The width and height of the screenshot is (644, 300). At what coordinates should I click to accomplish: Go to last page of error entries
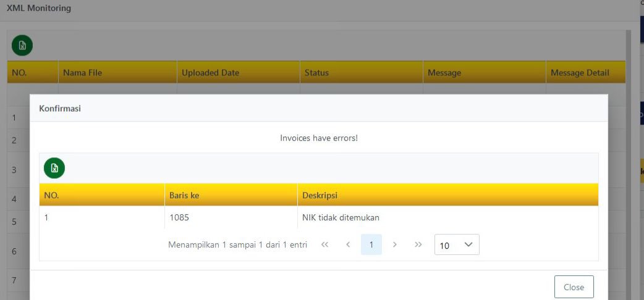[x=418, y=244]
